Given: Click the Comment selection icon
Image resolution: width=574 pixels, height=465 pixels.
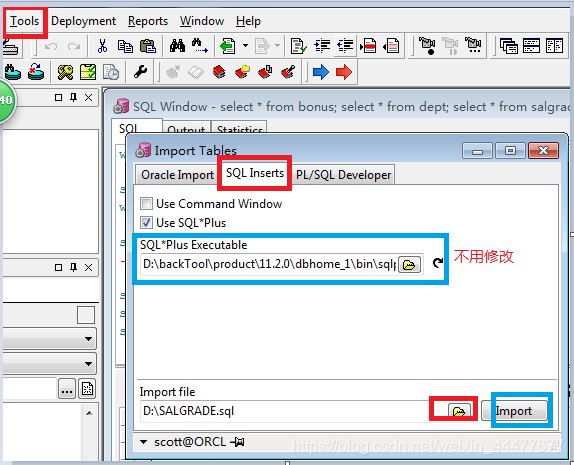Looking at the screenshot, I should 368,46.
